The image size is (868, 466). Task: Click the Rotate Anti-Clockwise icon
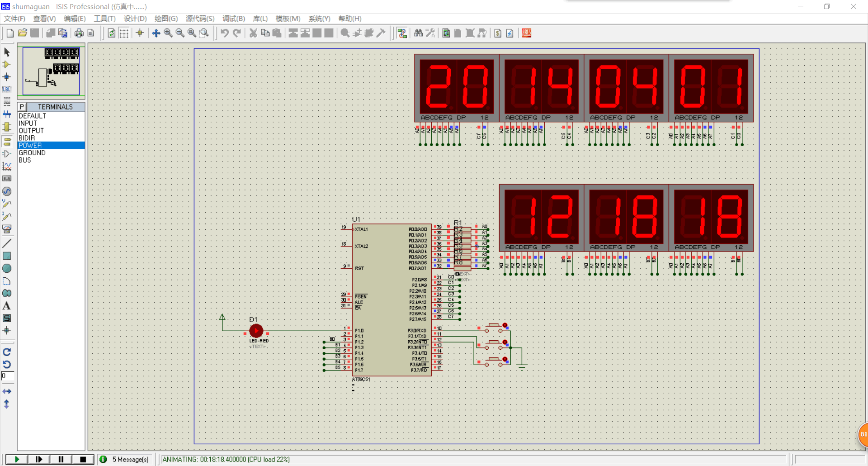point(7,364)
